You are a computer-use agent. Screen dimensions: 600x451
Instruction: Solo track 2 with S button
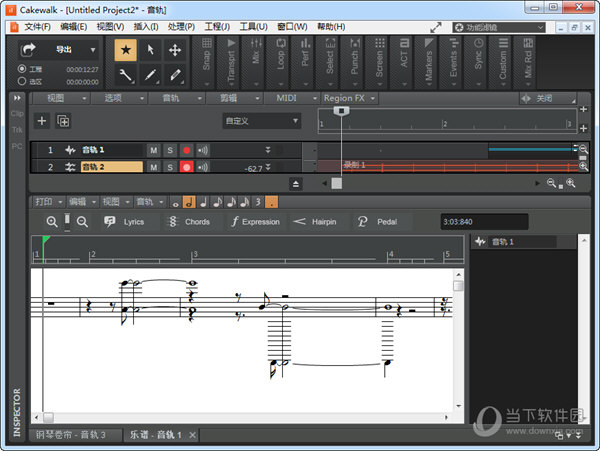click(170, 167)
